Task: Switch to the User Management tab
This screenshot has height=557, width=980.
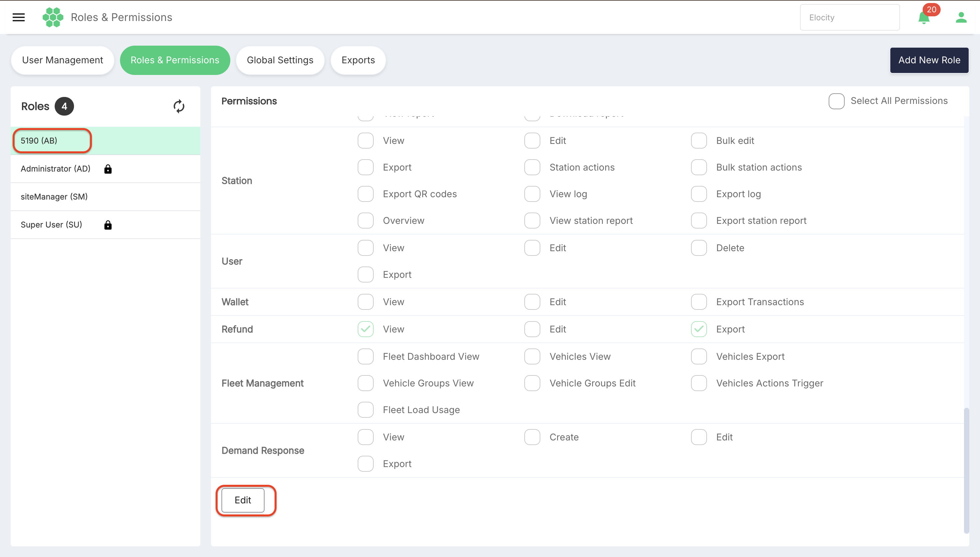Action: pyautogui.click(x=62, y=60)
